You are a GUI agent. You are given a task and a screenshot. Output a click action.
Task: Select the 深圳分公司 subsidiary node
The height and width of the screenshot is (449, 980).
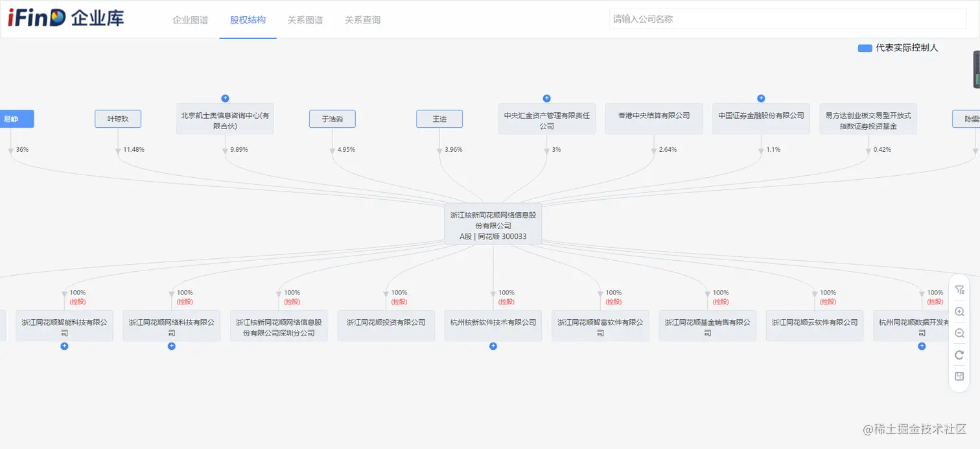point(279,326)
